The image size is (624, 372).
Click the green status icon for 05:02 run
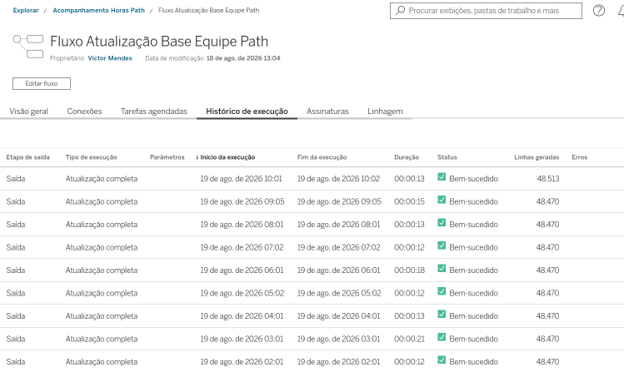441,291
